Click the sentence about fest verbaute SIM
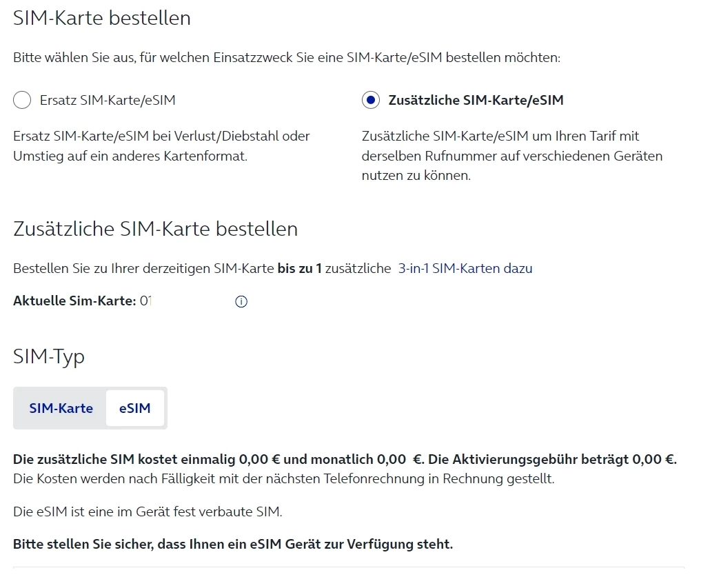 coord(148,511)
